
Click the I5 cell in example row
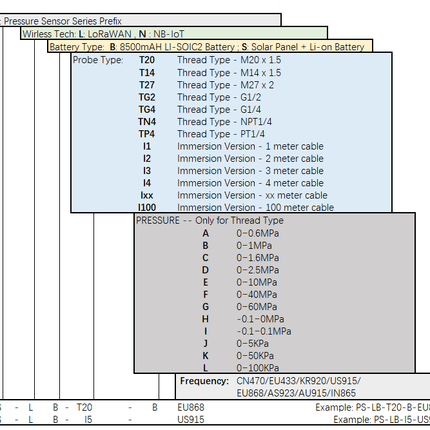(88, 419)
